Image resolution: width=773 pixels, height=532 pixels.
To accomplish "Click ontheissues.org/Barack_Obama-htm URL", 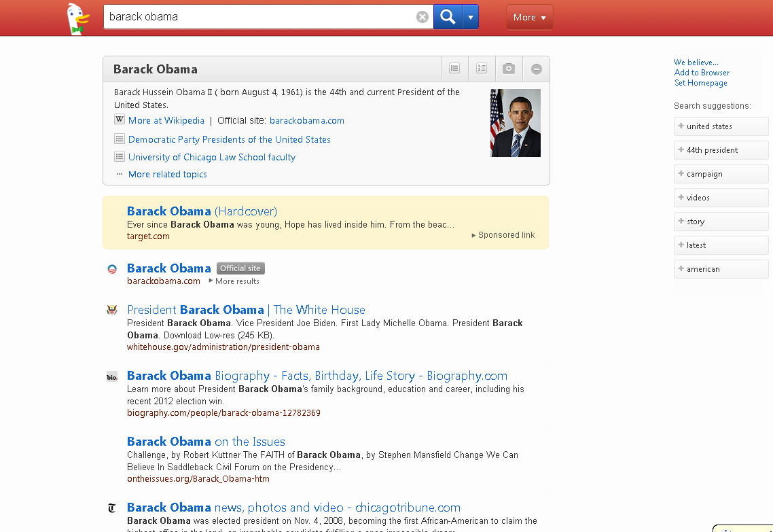I will tap(198, 479).
